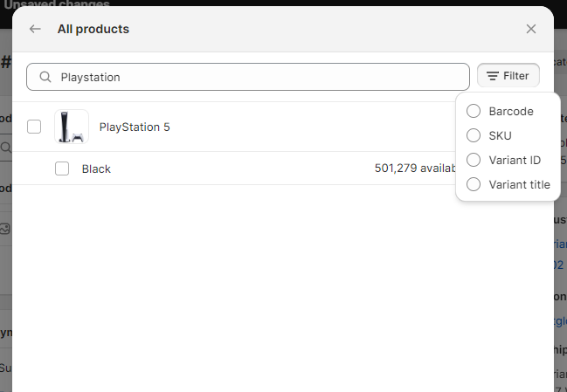Image resolution: width=567 pixels, height=392 pixels.
Task: Click the PlayStation 5 product name
Action: click(135, 127)
